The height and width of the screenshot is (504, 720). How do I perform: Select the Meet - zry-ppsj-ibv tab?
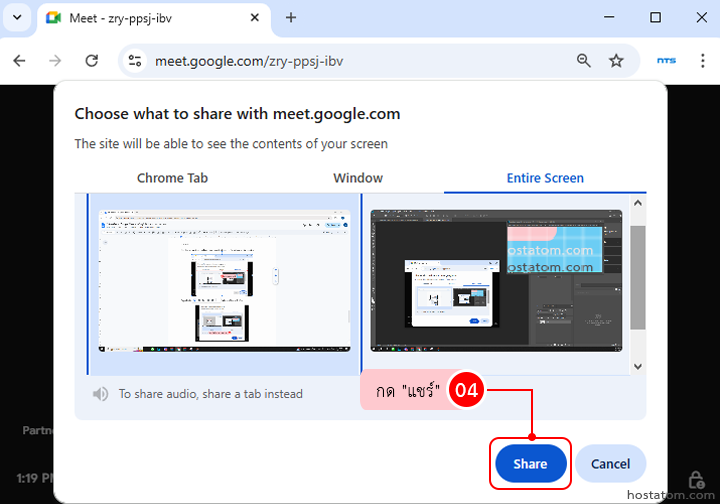154,18
